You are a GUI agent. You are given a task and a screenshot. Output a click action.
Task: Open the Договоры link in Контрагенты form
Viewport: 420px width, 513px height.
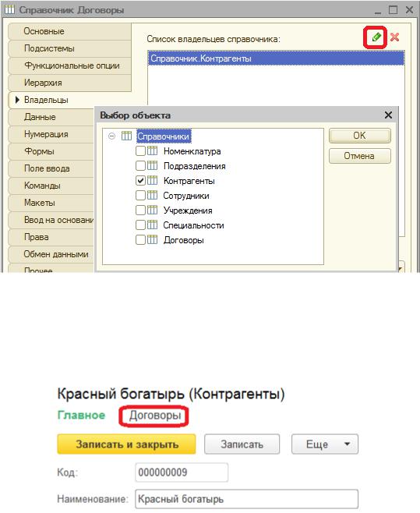(155, 416)
